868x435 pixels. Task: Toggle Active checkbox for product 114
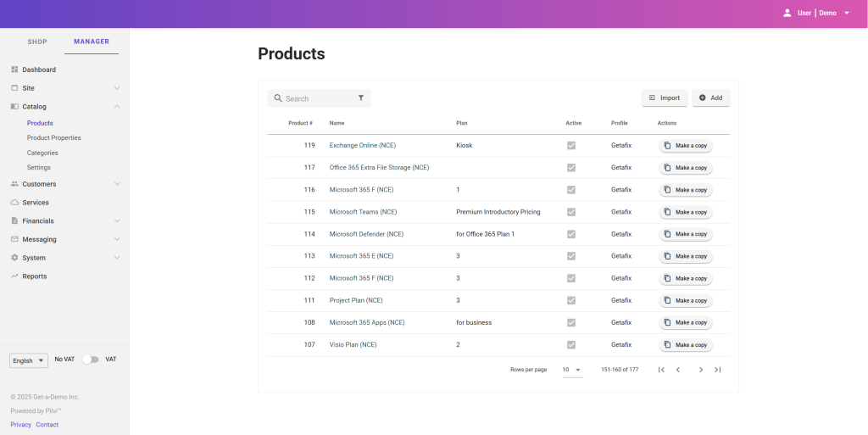[x=571, y=234]
